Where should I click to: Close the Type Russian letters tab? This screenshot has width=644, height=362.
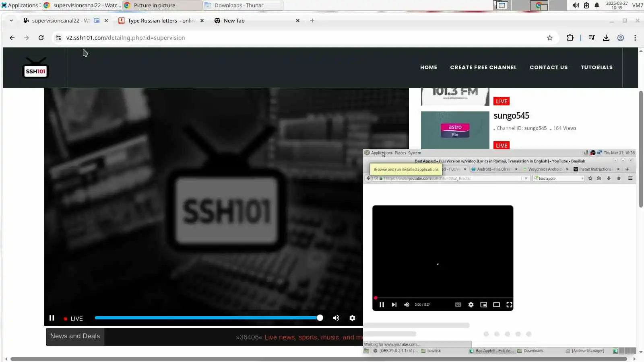[x=202, y=21]
